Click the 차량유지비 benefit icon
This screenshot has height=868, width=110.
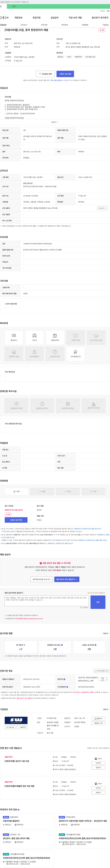pyautogui.click(x=55, y=338)
